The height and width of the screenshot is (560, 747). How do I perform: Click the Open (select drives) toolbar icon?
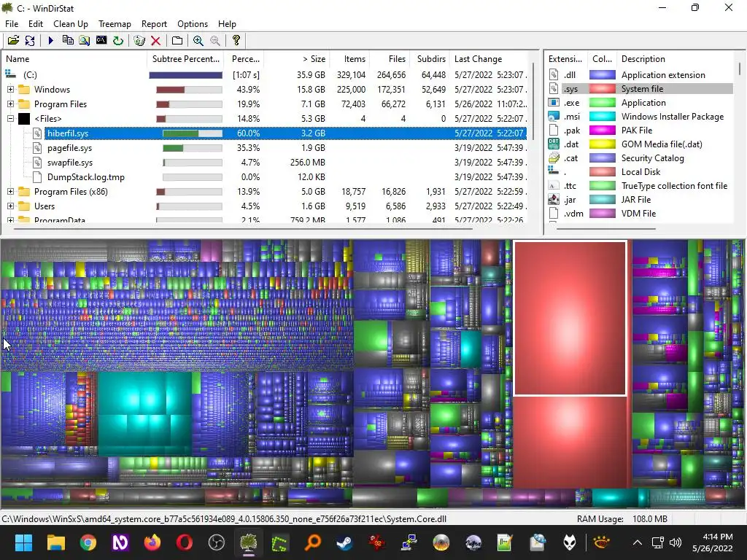(13, 41)
